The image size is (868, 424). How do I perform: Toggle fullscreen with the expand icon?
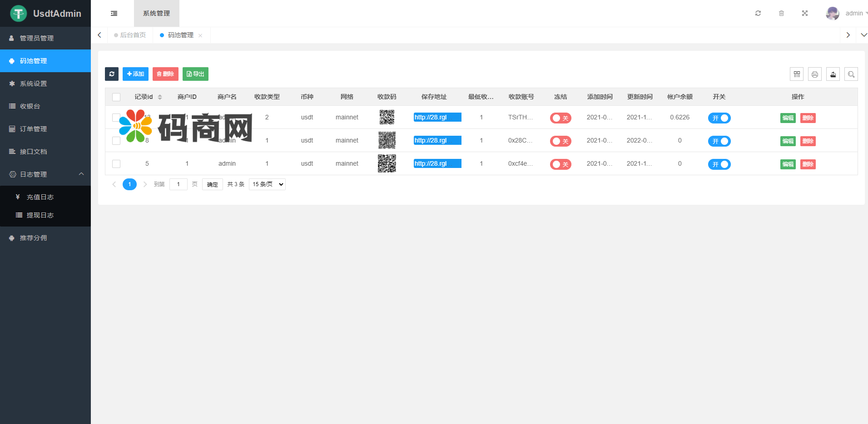click(804, 13)
